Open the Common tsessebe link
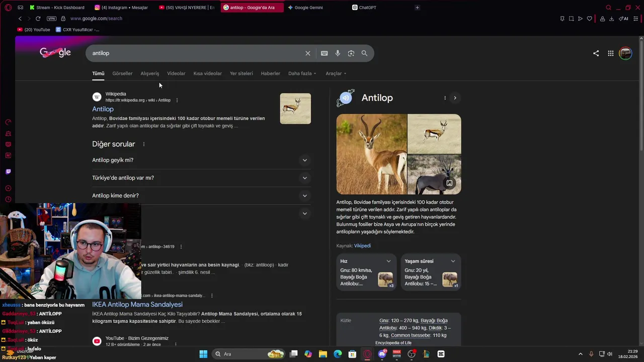644x362 pixels. (x=411, y=335)
